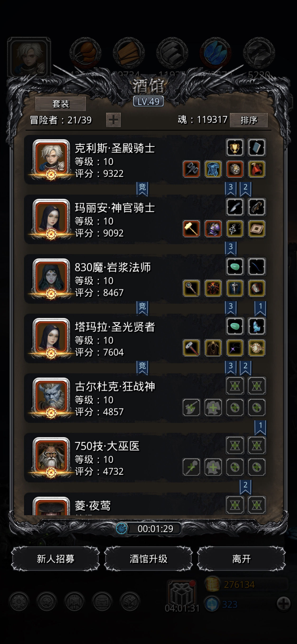
Task: Open the 套装 set tab
Action: (x=61, y=104)
